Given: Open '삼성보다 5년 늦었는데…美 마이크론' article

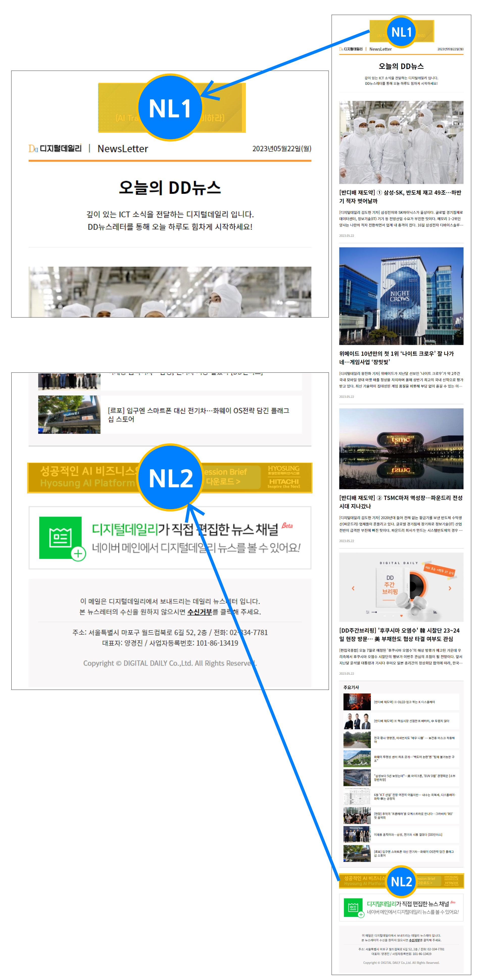Looking at the screenshot, I should (414, 777).
